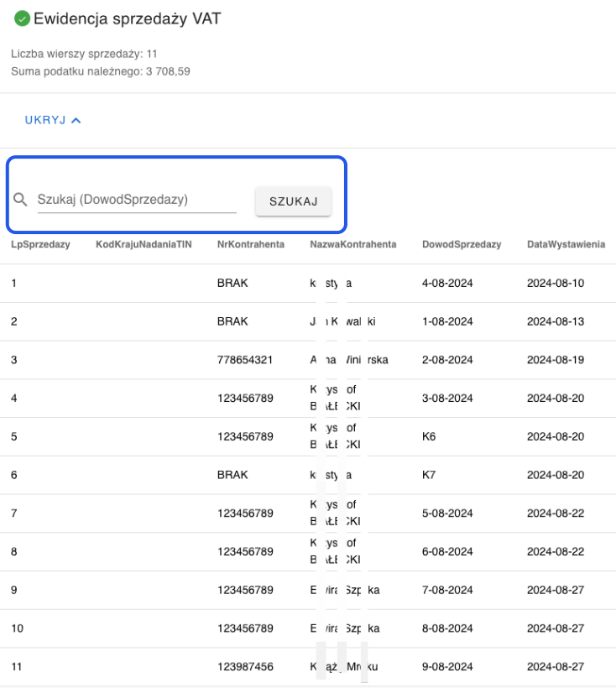Select the row with contractor number 778654321

point(245,360)
